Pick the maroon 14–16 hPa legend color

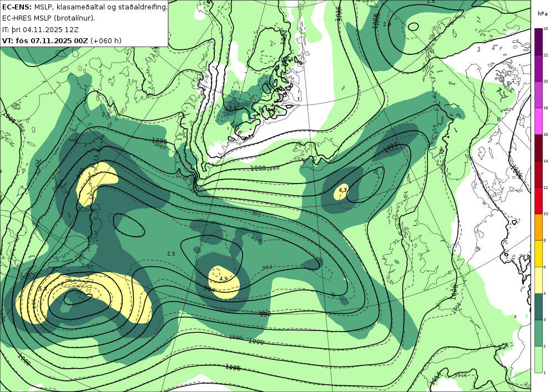(x=539, y=147)
